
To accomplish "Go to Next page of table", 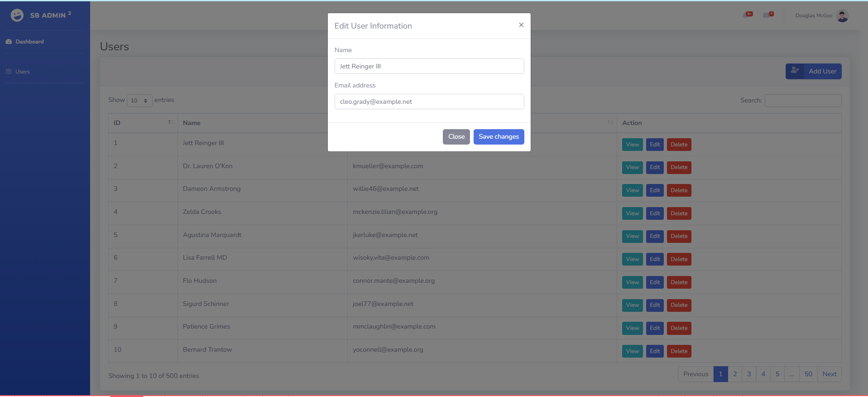I will (830, 374).
